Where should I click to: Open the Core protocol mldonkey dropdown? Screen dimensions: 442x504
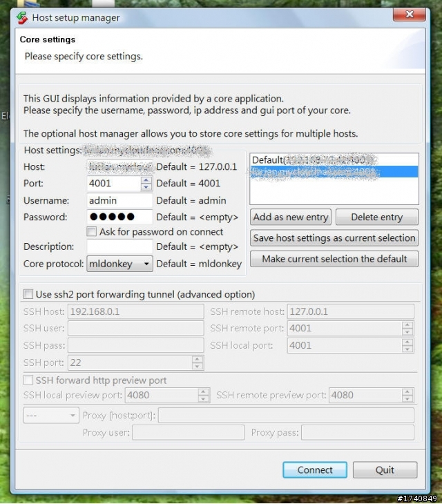(x=119, y=264)
